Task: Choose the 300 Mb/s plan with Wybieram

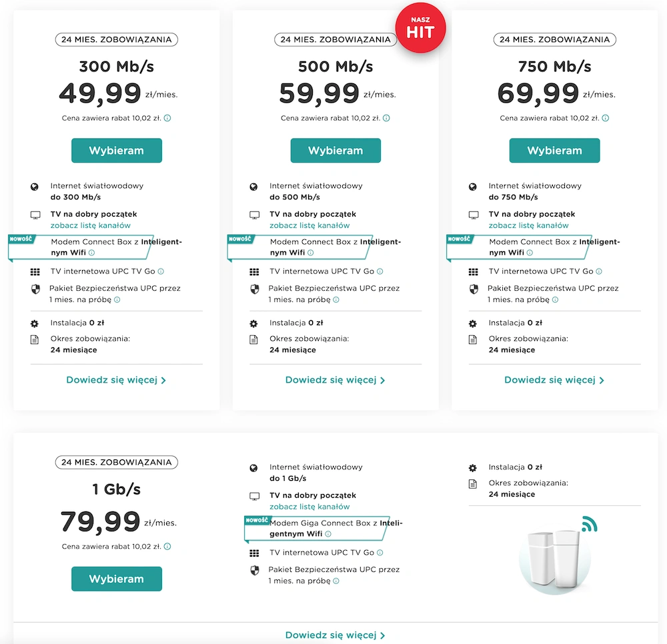Action: point(117,151)
